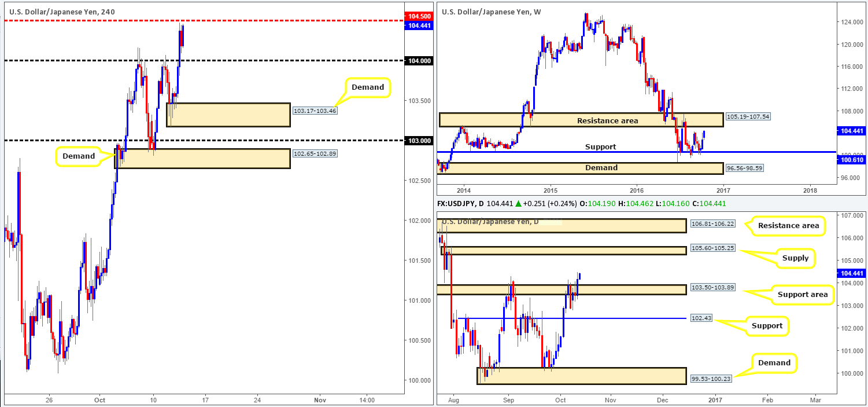Viewport: 868px width, 407px height.
Task: Click the 103.17-103.46 demand zone rectangle
Action: 228,115
